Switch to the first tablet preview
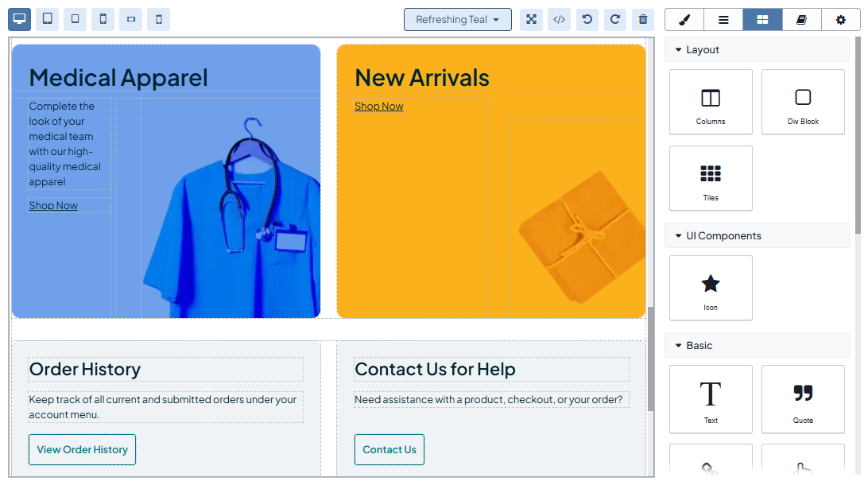The image size is (868, 489). [x=48, y=19]
